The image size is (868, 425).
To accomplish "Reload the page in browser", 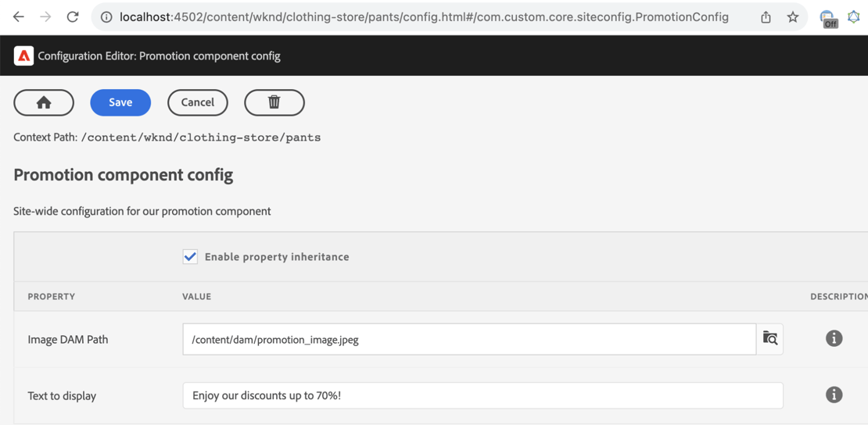I will pos(73,16).
